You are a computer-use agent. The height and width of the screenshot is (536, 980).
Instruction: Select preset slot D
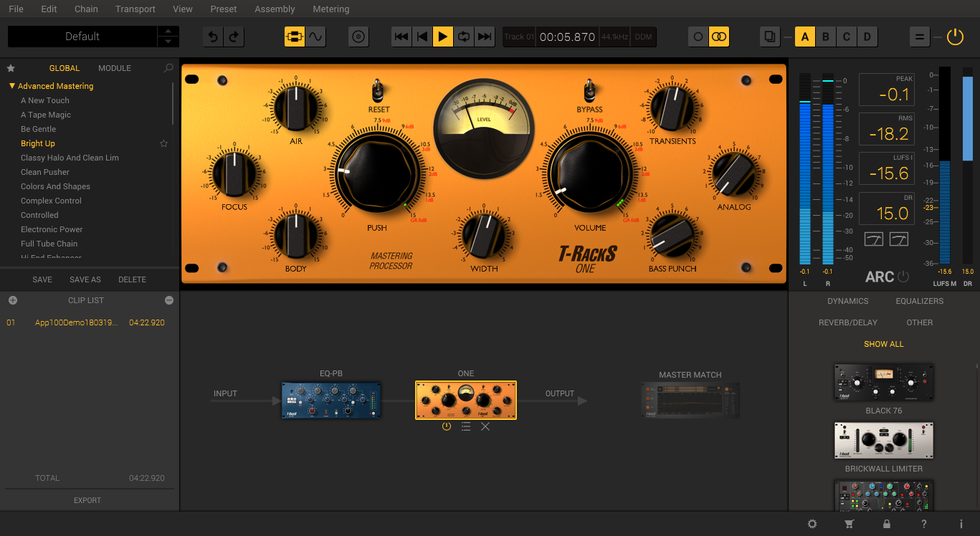[867, 37]
